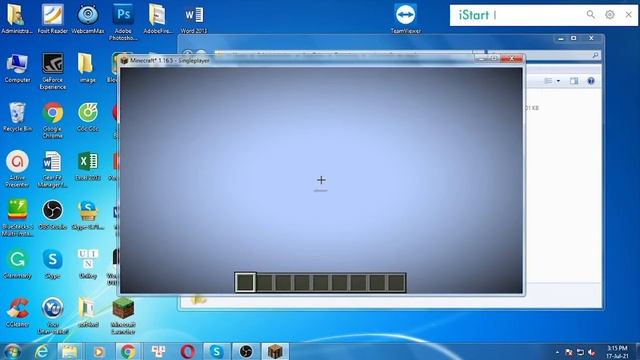Select the last Minecraft hotbar slot
640x360 pixels.
tap(396, 283)
